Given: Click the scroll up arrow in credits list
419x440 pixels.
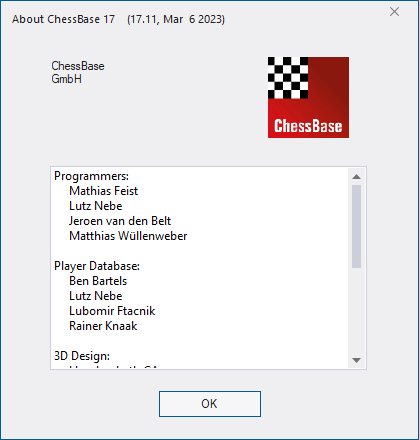Looking at the screenshot, I should pos(356,177).
